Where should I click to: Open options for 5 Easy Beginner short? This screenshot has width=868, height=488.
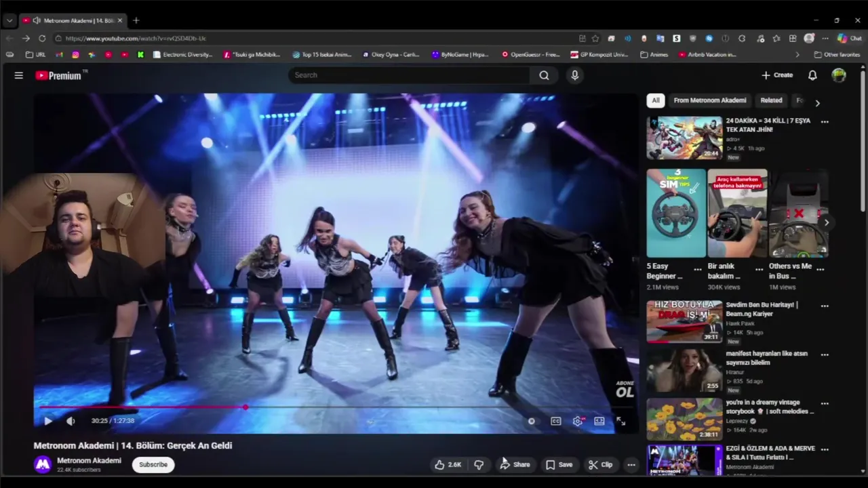pyautogui.click(x=698, y=269)
